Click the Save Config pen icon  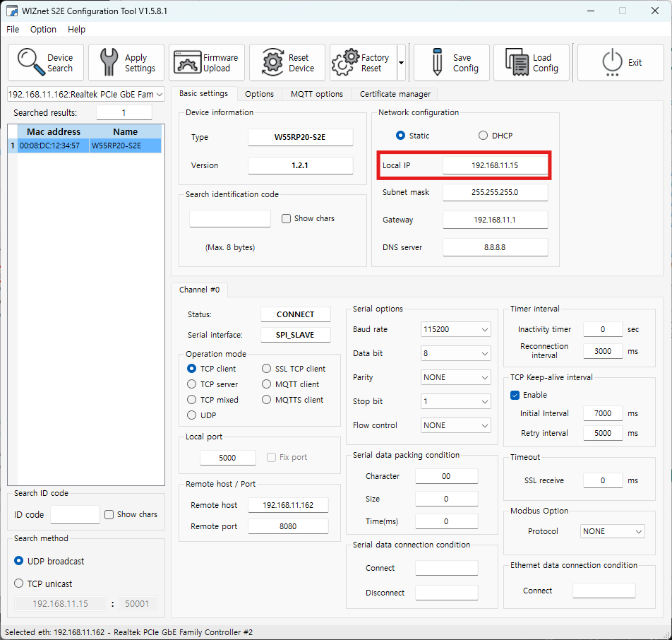click(x=437, y=62)
